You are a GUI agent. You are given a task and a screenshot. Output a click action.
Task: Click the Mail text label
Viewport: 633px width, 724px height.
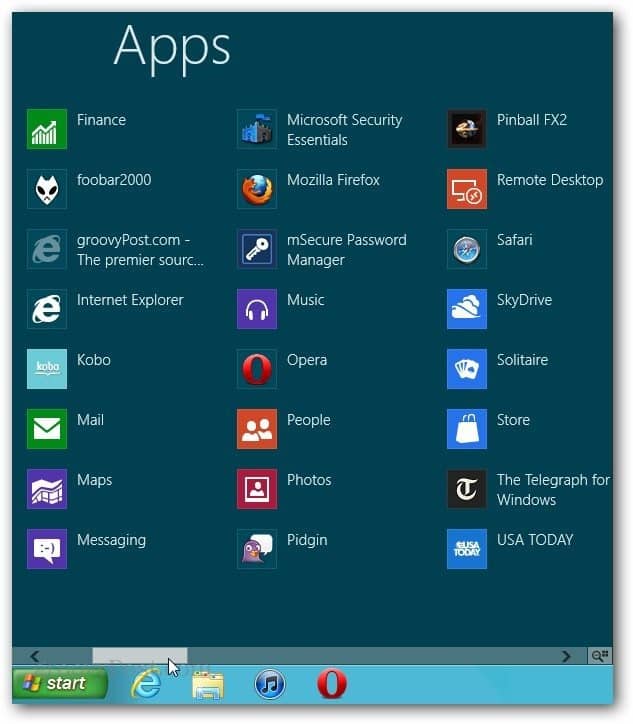(x=90, y=420)
